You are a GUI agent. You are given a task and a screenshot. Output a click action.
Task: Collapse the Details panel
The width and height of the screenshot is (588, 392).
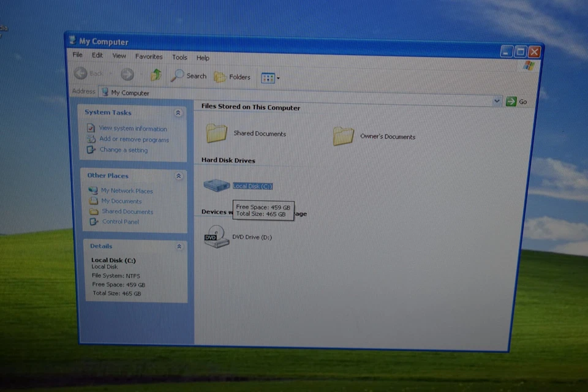coord(178,246)
